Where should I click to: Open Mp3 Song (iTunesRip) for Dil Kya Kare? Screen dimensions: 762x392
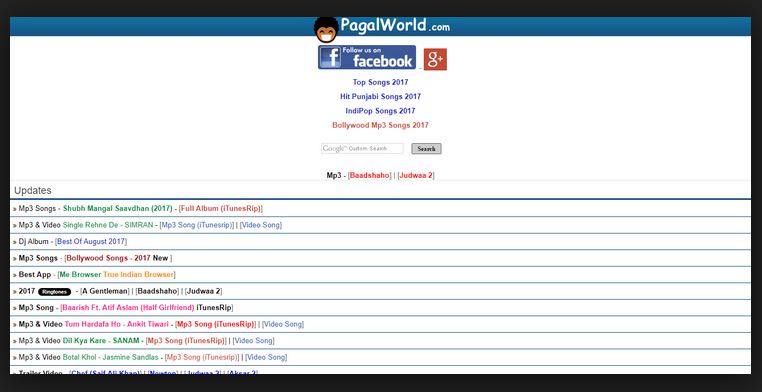[x=186, y=341]
